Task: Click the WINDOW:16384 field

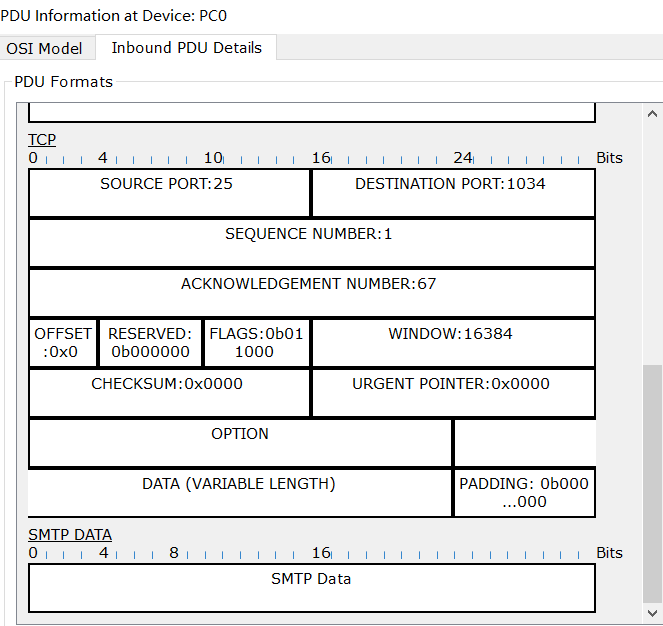Action: pos(453,343)
